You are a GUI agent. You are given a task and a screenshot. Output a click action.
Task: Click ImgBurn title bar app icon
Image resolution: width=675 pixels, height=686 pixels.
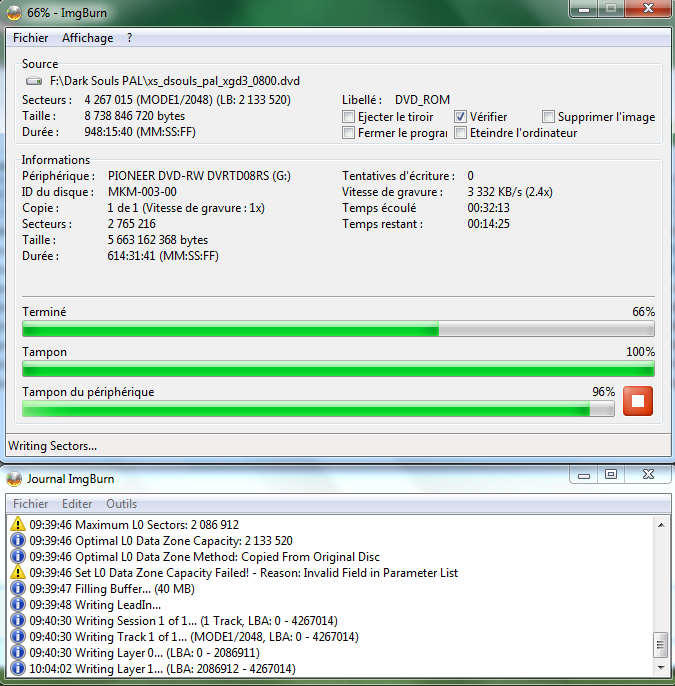[14, 13]
